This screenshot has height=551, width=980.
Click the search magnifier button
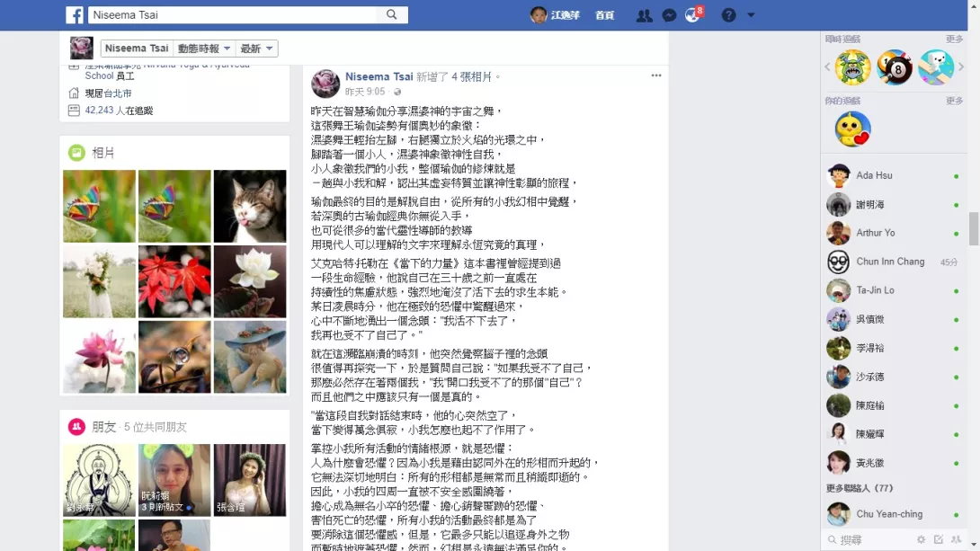click(x=392, y=15)
